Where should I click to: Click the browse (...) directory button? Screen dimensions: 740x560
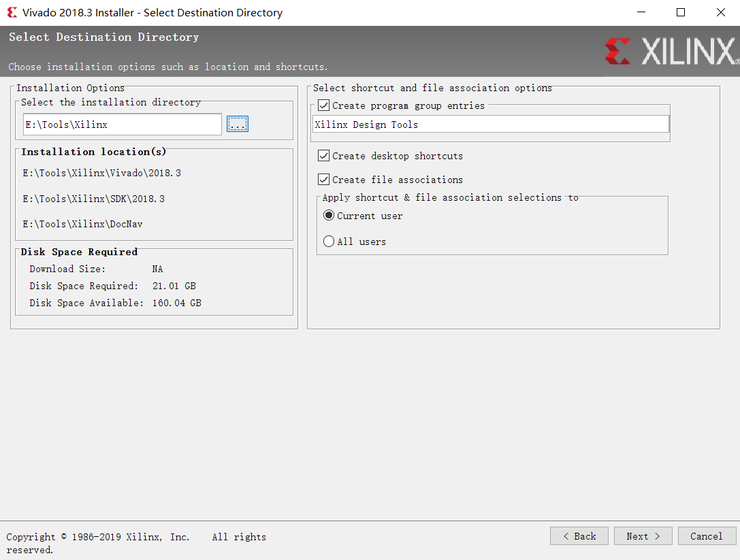(238, 124)
